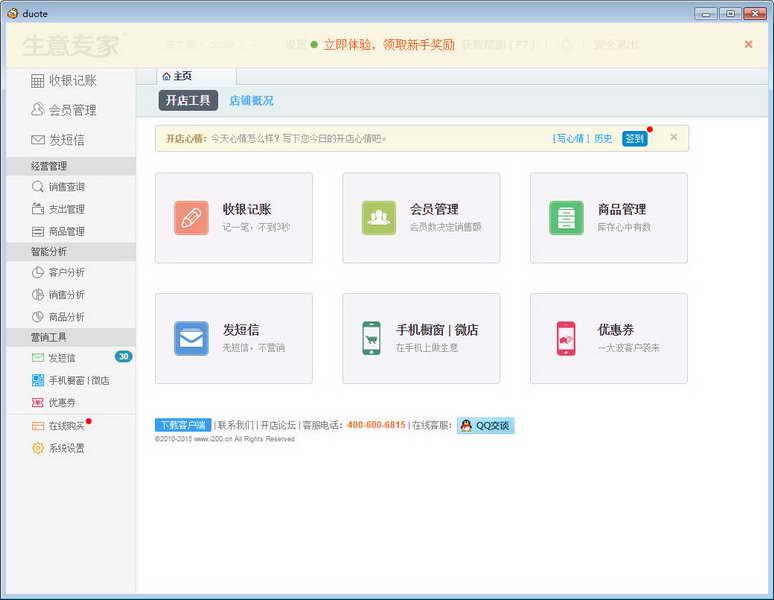Open the green 商品管理 list tile icon

click(x=566, y=218)
